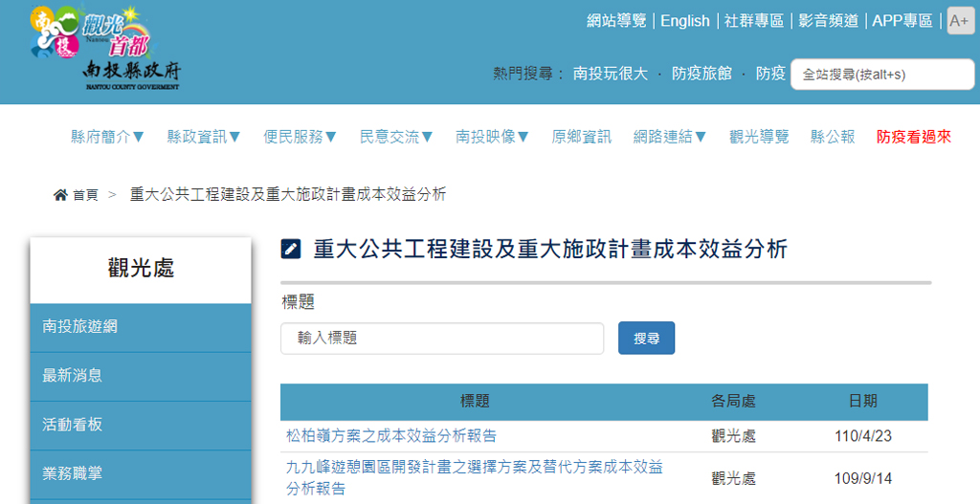Switch to English language link
Viewport: 980px width, 504px height.
(684, 21)
